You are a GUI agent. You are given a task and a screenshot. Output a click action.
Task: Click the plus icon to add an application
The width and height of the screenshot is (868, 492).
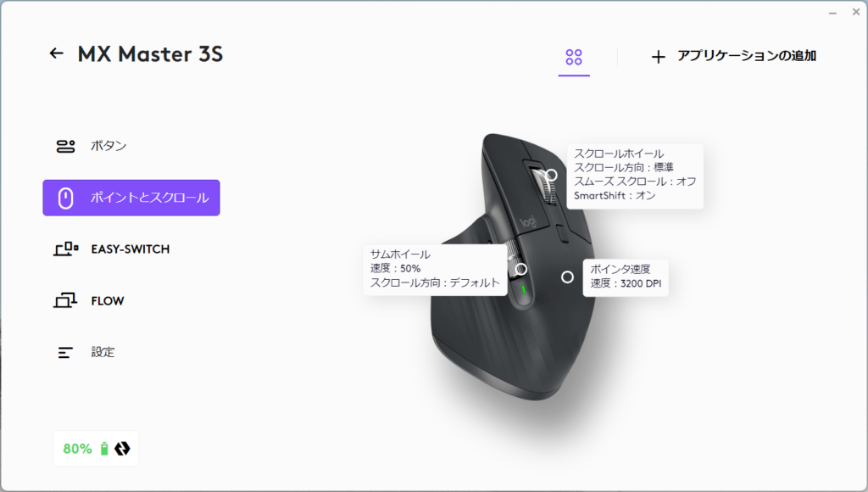coord(658,57)
